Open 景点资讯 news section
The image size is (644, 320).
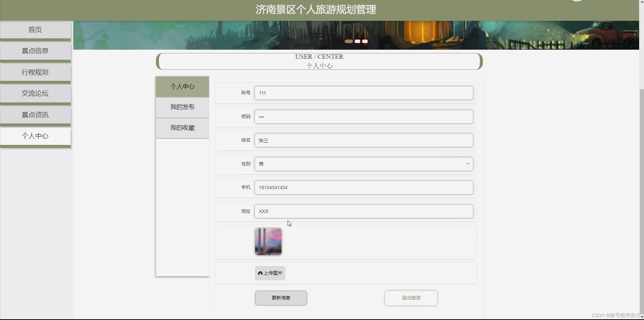[35, 115]
